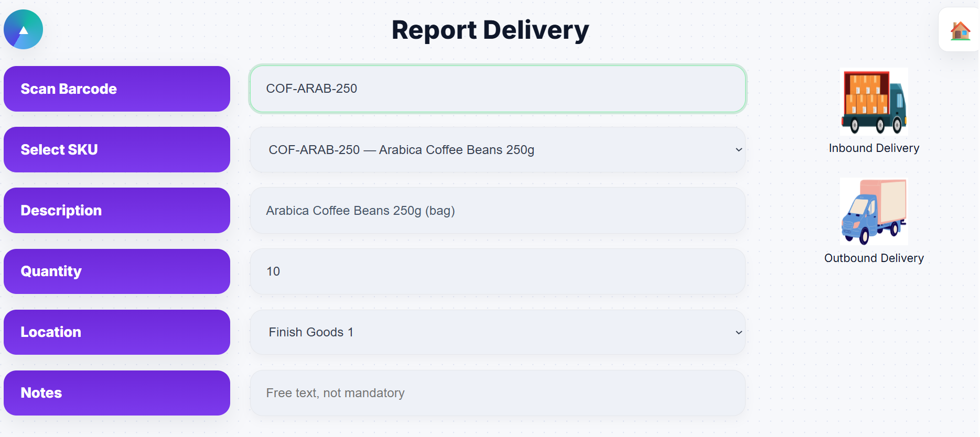This screenshot has height=437, width=980.
Task: Click the Description label button
Action: click(x=116, y=211)
